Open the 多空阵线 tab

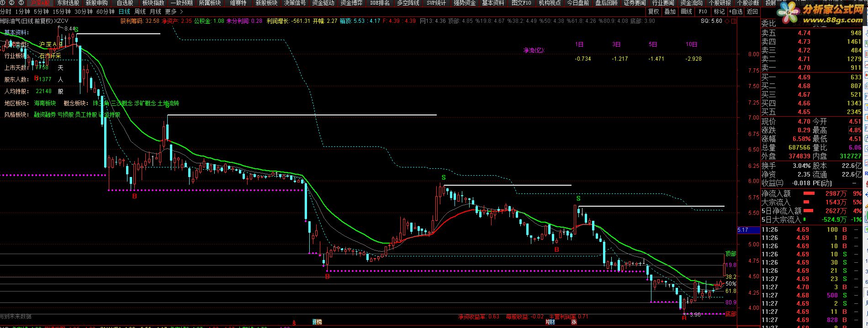point(408,3)
